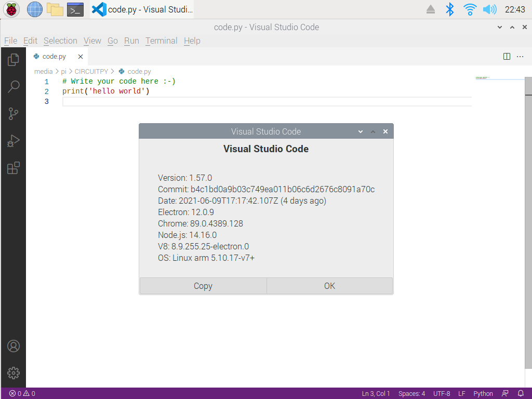Open the Explorer view in activity bar
The height and width of the screenshot is (399, 532).
[13, 60]
